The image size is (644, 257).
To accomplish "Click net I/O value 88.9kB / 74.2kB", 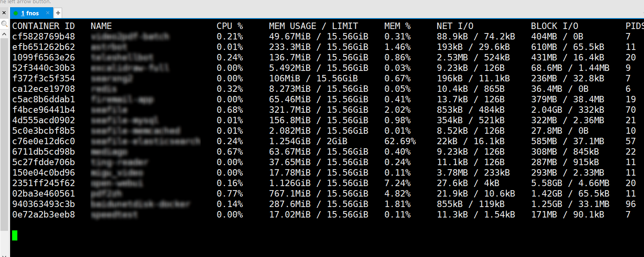I will tap(476, 37).
